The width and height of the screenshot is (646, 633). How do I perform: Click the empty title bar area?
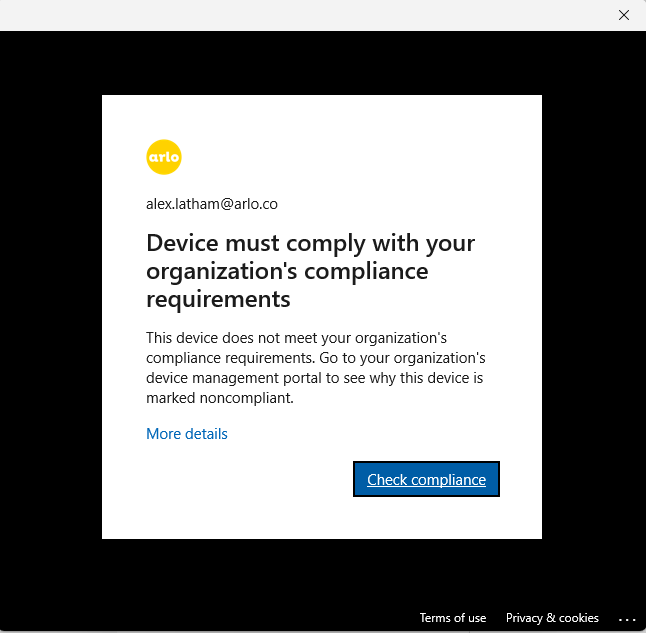coord(300,15)
